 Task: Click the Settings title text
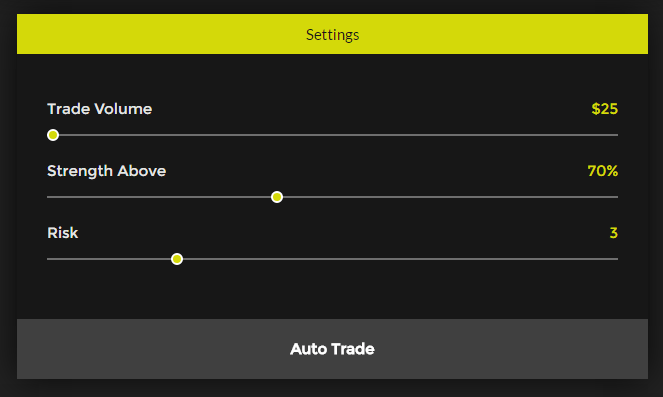click(x=332, y=35)
